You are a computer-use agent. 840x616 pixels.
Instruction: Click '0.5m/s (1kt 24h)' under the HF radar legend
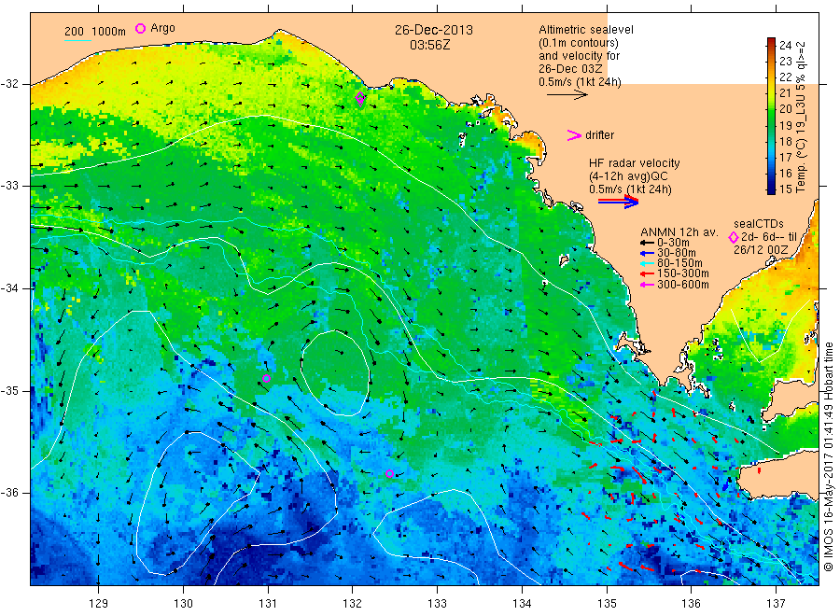(x=631, y=189)
